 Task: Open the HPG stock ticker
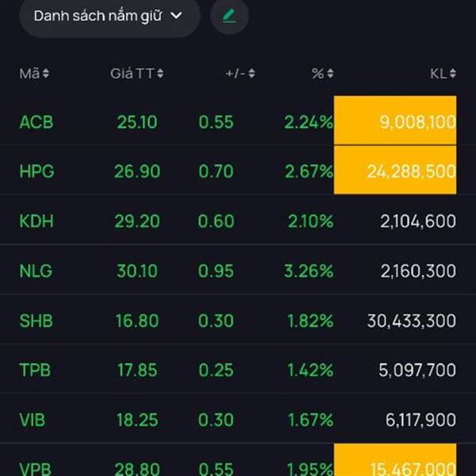tap(37, 171)
